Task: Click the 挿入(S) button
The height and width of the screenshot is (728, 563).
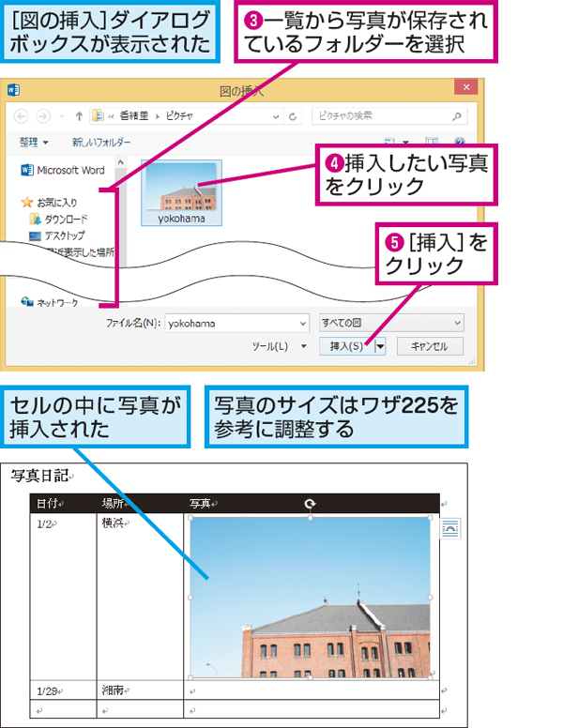Action: (x=346, y=346)
